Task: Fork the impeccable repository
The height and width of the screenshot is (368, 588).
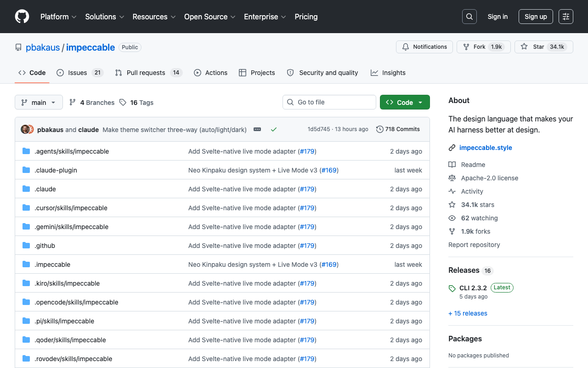Action: click(x=484, y=47)
